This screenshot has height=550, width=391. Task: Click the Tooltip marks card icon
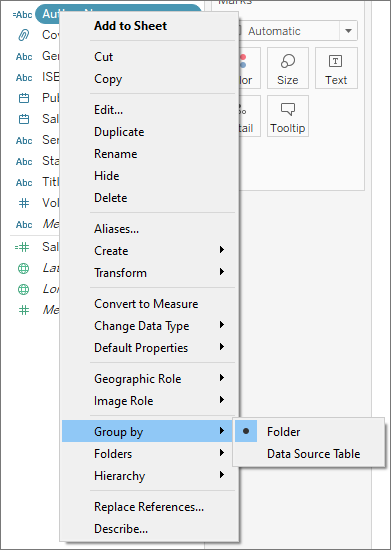click(x=288, y=109)
